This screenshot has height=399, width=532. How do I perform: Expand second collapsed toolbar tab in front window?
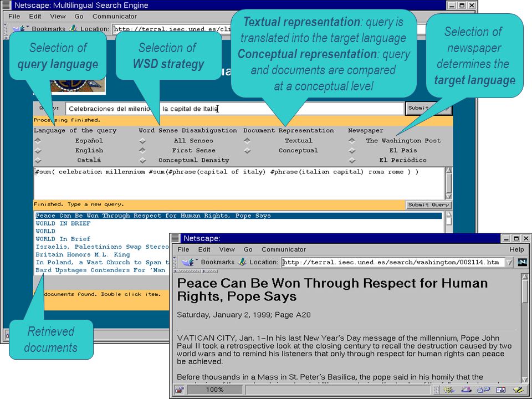[x=210, y=271]
